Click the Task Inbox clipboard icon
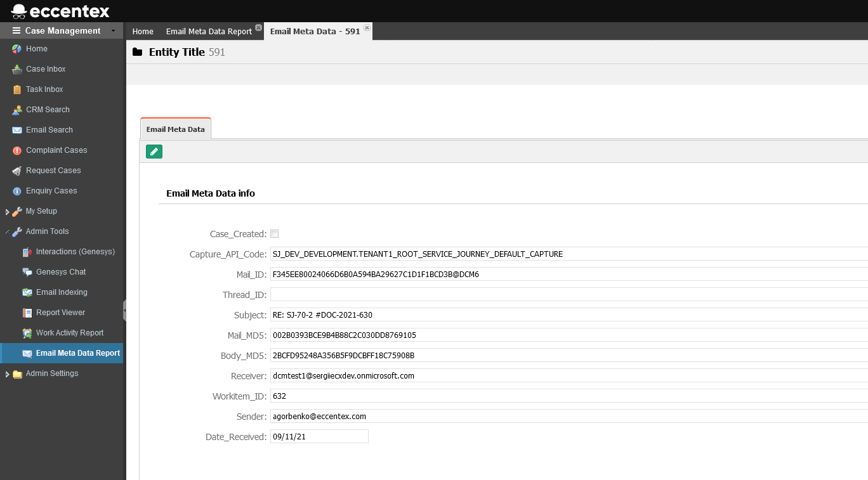Image resolution: width=868 pixels, height=480 pixels. click(x=17, y=89)
